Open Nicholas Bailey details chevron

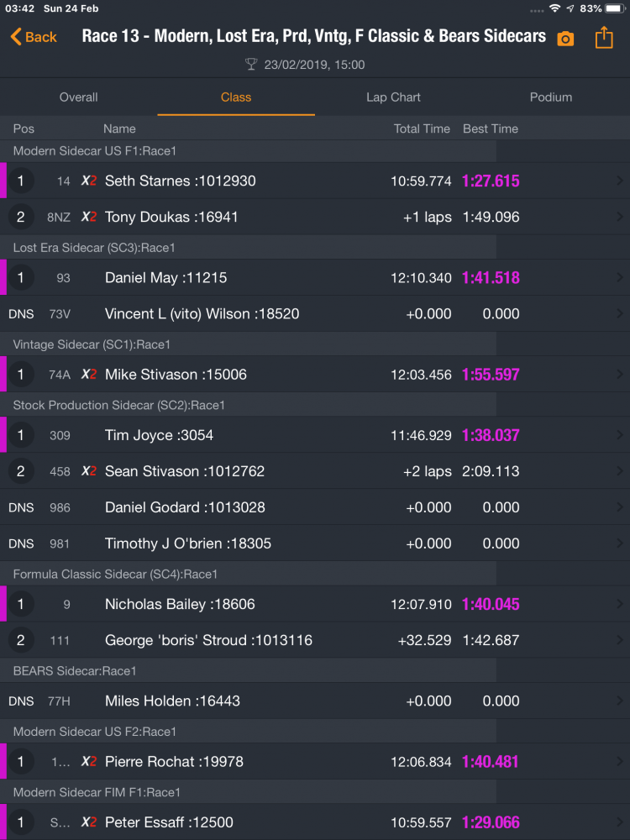point(619,604)
